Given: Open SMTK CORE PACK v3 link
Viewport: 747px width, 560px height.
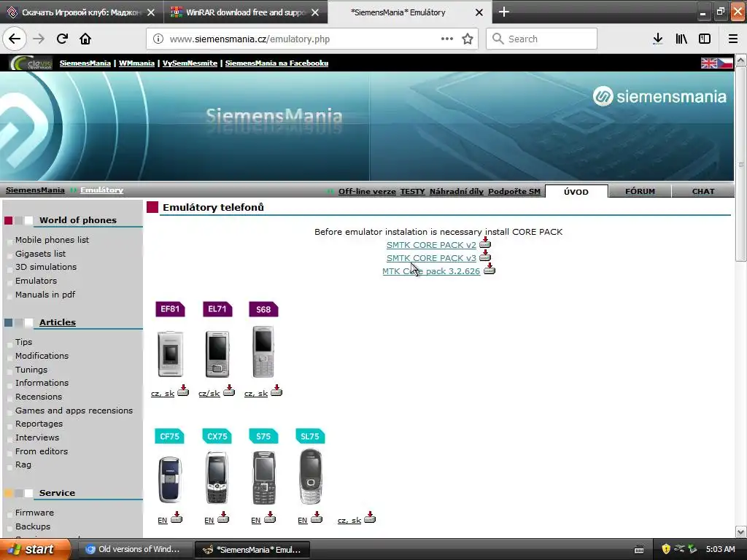Looking at the screenshot, I should tap(431, 258).
